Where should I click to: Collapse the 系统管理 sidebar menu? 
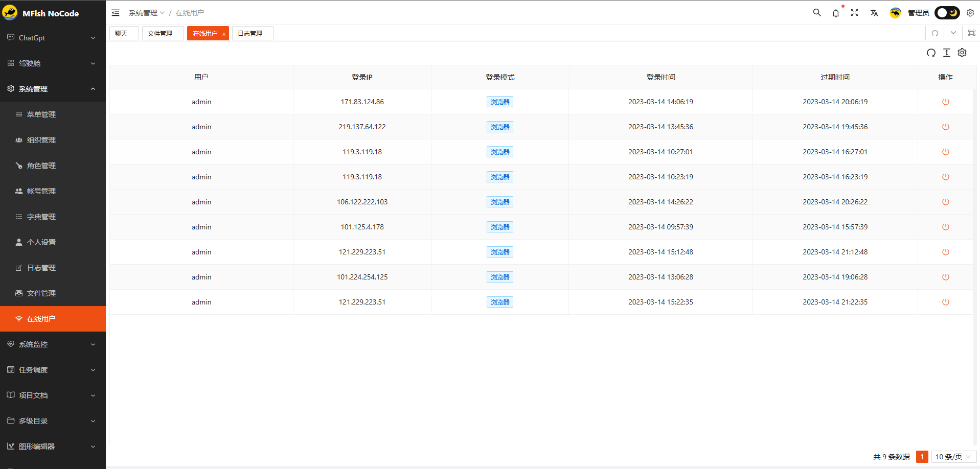tap(53, 89)
